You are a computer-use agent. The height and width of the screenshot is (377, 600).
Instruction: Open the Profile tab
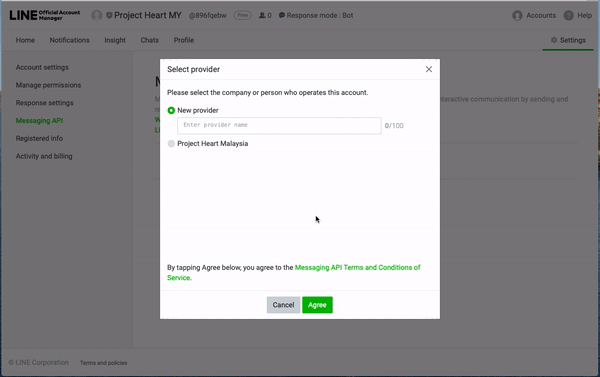(x=184, y=40)
